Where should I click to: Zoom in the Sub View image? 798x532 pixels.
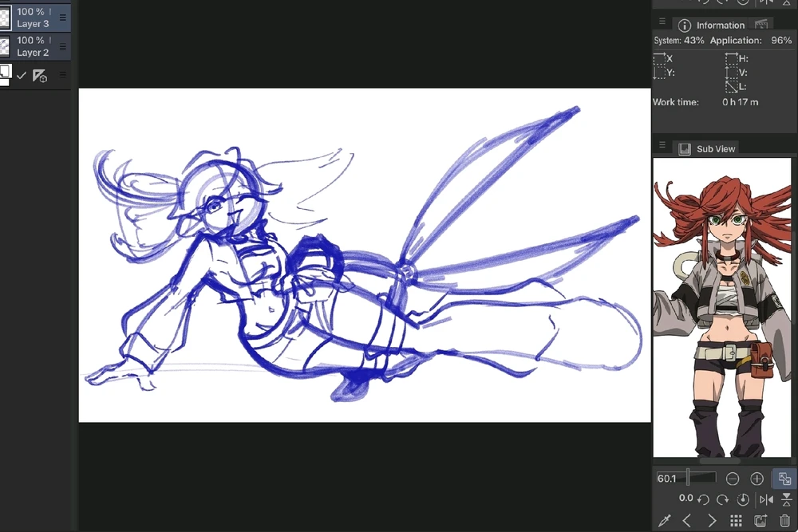[x=757, y=479]
